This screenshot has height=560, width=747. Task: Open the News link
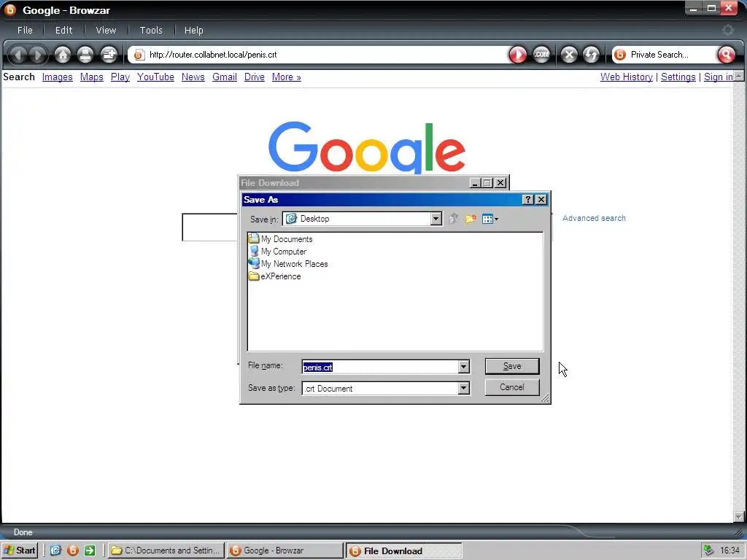(193, 77)
